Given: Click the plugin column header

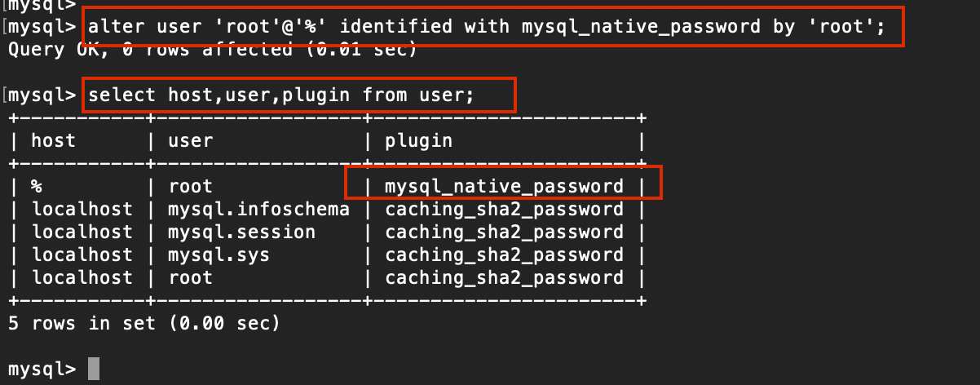Looking at the screenshot, I should tap(418, 141).
